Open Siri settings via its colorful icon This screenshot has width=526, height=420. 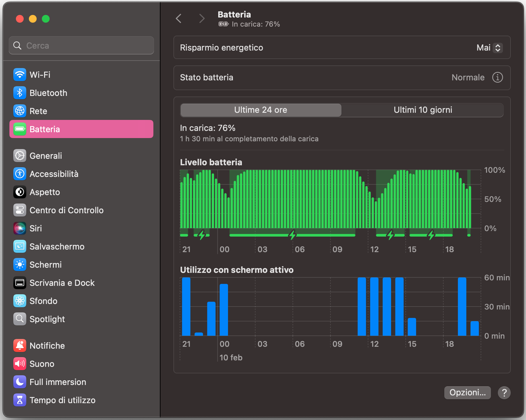pyautogui.click(x=20, y=228)
